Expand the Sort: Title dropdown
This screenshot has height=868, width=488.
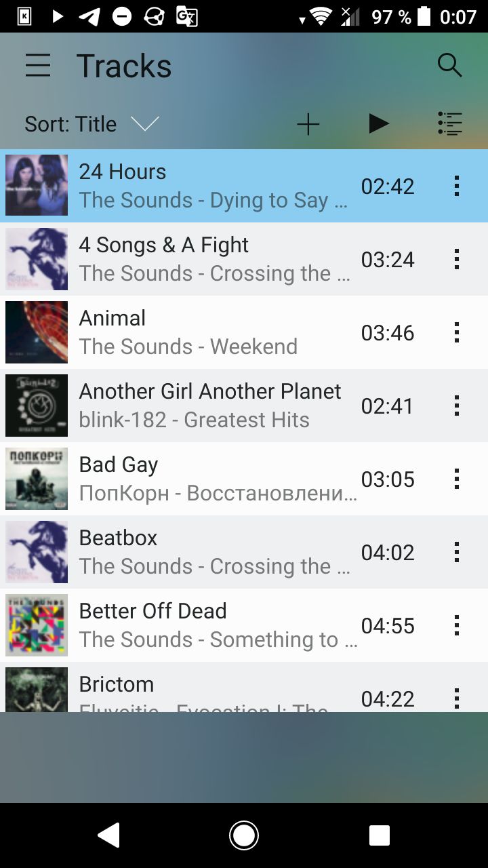coord(91,124)
